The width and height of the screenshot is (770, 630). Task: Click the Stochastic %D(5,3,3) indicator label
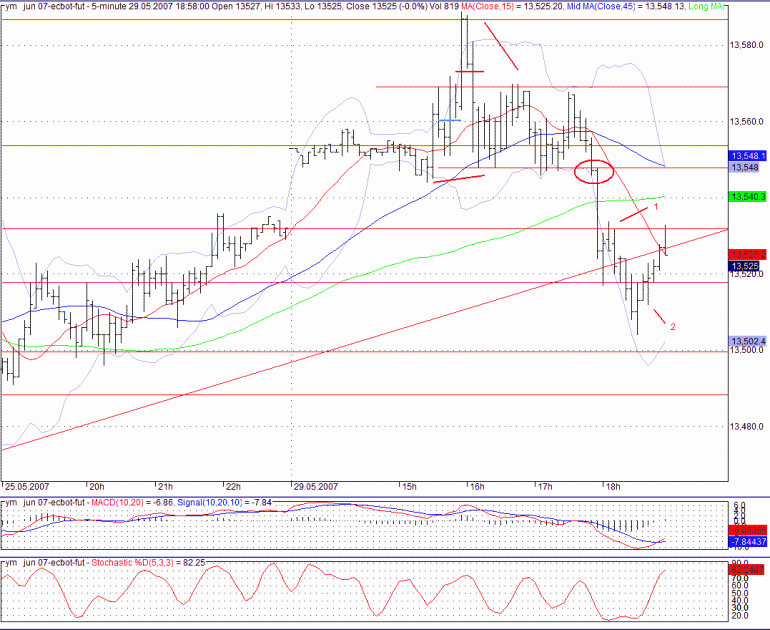click(x=132, y=562)
